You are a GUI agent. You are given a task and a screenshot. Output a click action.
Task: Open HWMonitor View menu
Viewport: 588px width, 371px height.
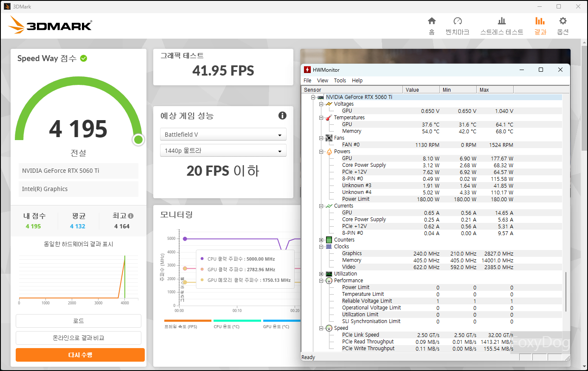click(323, 80)
